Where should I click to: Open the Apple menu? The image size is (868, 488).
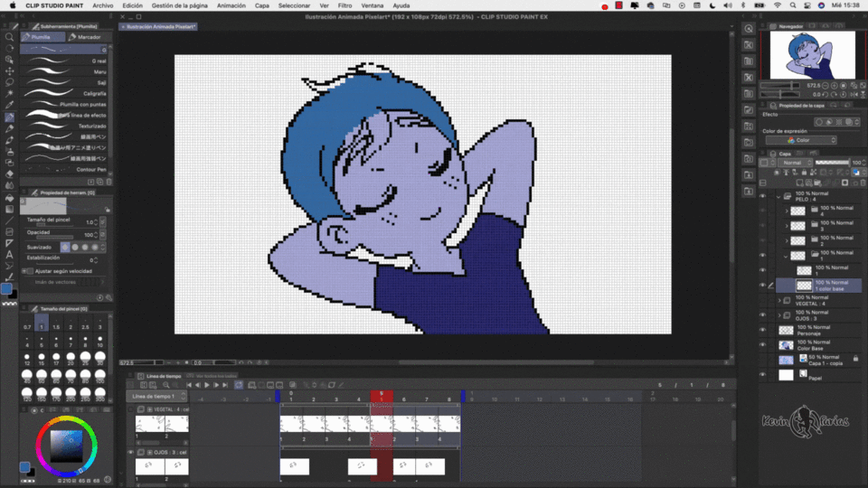tap(13, 5)
